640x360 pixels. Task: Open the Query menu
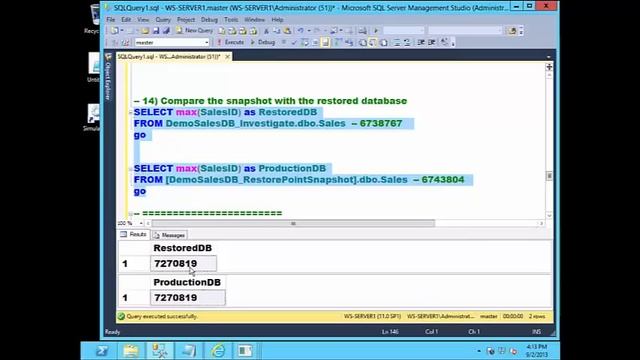(x=163, y=19)
